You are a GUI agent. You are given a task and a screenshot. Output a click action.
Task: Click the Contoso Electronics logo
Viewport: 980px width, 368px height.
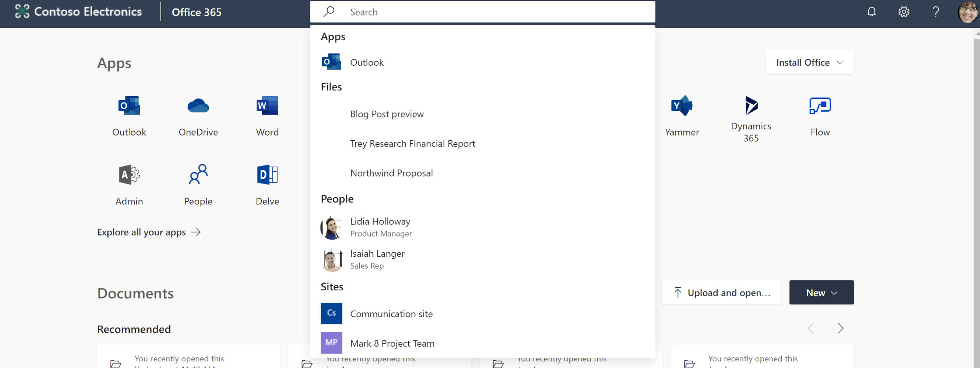tap(78, 11)
